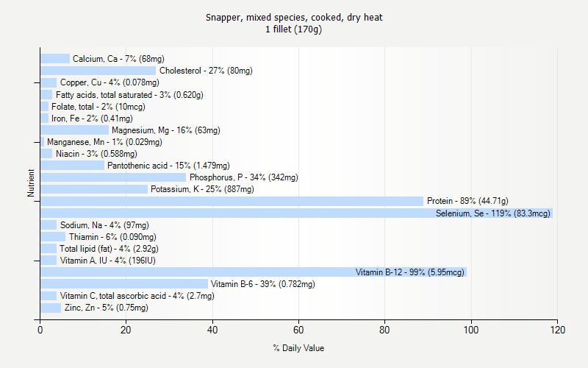Image resolution: width=588 pixels, height=368 pixels.
Task: Click the Selenium, Se 119% bar
Action: pos(296,213)
